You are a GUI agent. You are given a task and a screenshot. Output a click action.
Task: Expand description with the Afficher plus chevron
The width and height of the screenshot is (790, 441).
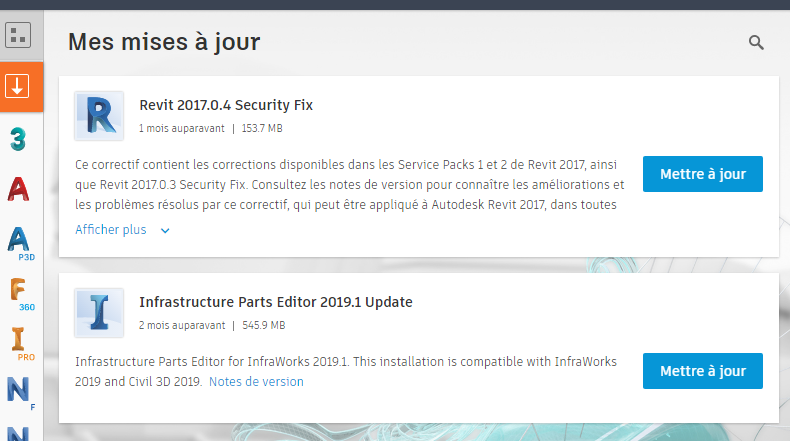point(165,230)
